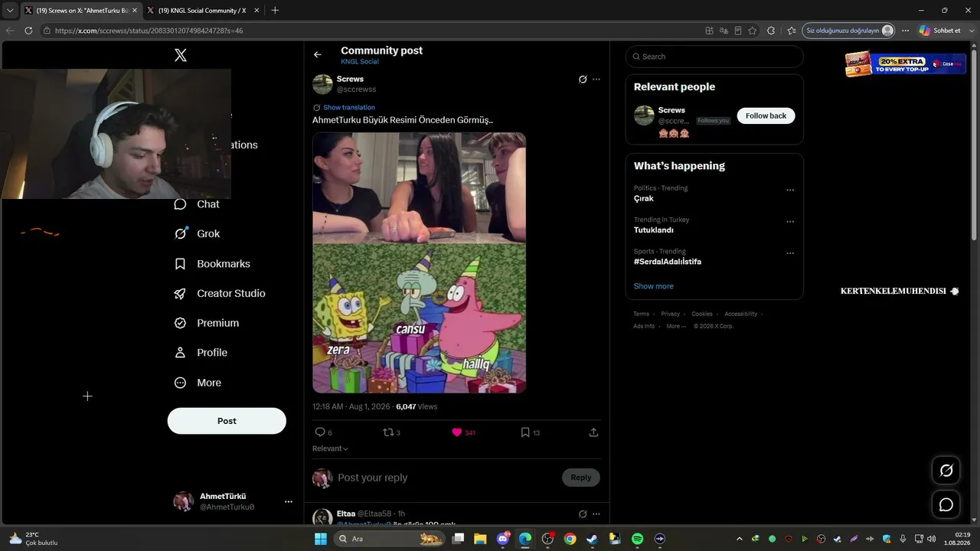Image resolution: width=980 pixels, height=551 pixels.
Task: Open Spotify from the taskbar
Action: coord(638,539)
